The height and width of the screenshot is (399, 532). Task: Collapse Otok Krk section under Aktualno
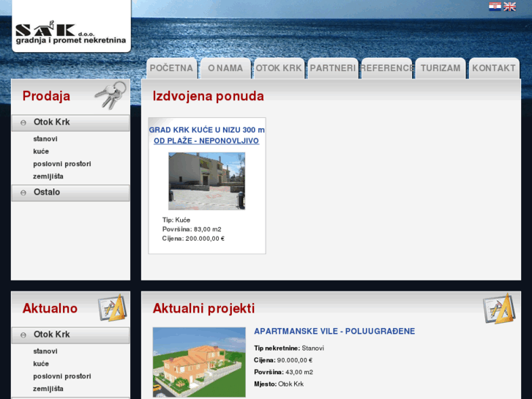70,335
